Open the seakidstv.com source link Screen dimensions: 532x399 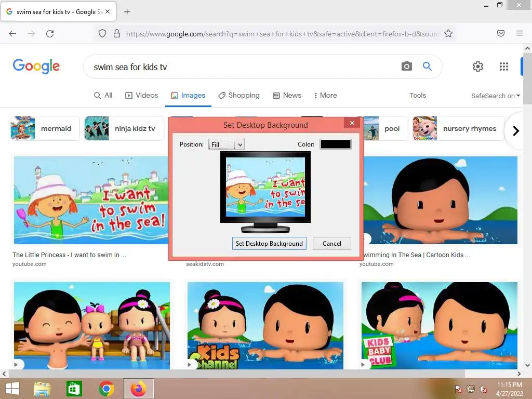click(205, 264)
